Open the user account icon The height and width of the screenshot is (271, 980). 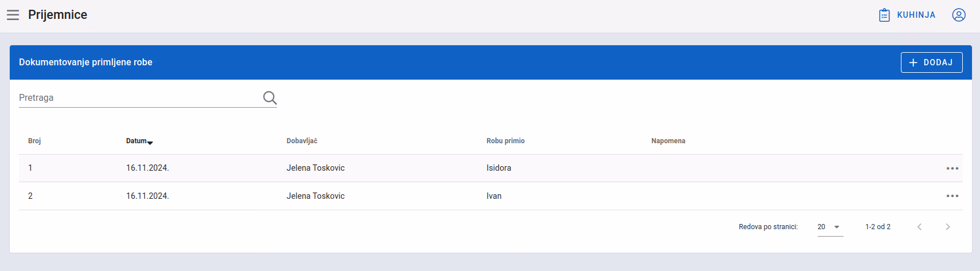959,15
